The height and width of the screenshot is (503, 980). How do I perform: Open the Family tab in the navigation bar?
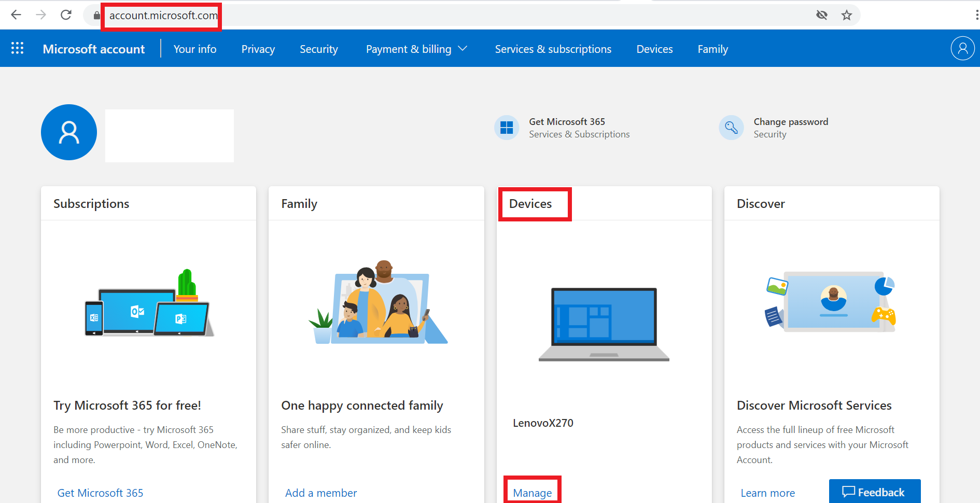coord(713,49)
